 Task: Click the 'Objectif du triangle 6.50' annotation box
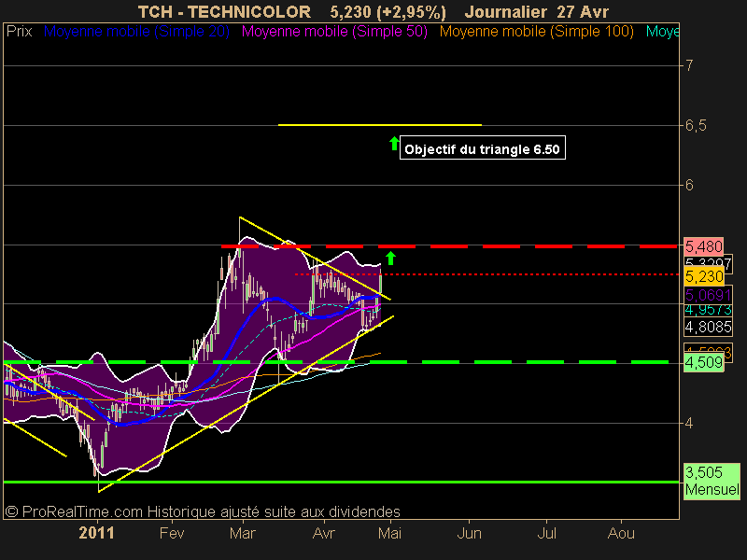pyautogui.click(x=482, y=148)
